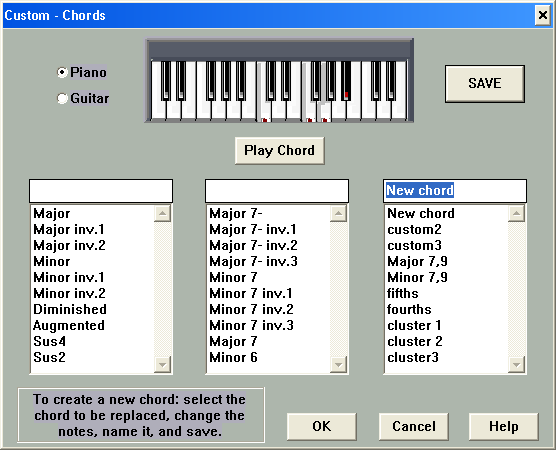Screen dimensions: 556x450
Task: Click the red-marked black piano key
Action: click(x=346, y=81)
